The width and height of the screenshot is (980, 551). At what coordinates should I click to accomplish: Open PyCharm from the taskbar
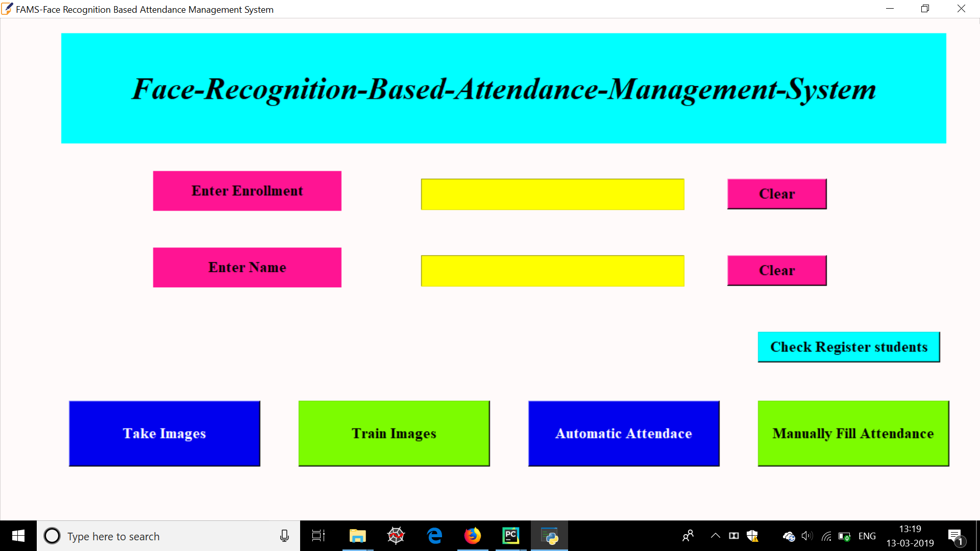click(510, 536)
